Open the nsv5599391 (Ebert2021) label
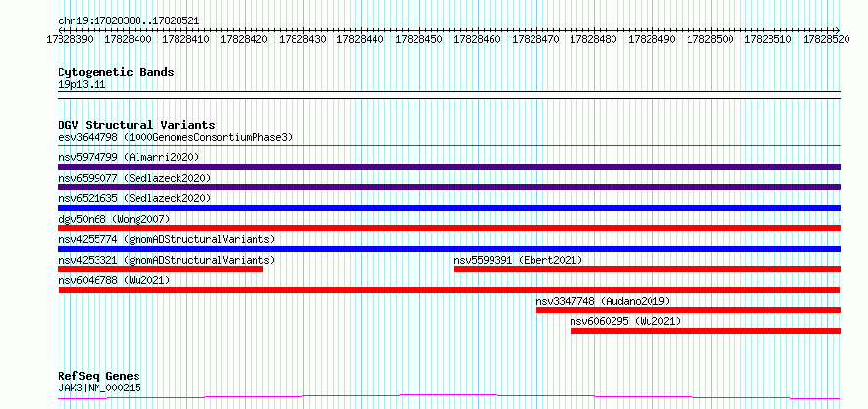 coord(518,260)
